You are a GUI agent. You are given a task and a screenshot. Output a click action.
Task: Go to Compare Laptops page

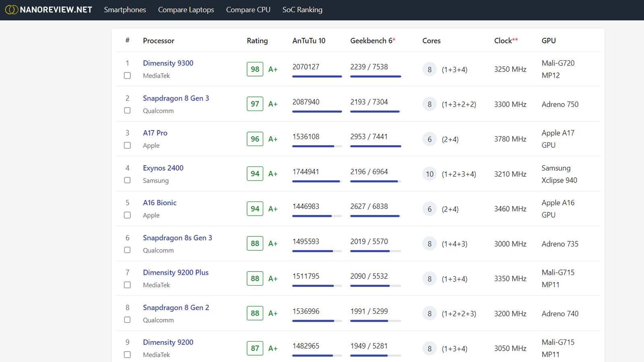pos(186,10)
